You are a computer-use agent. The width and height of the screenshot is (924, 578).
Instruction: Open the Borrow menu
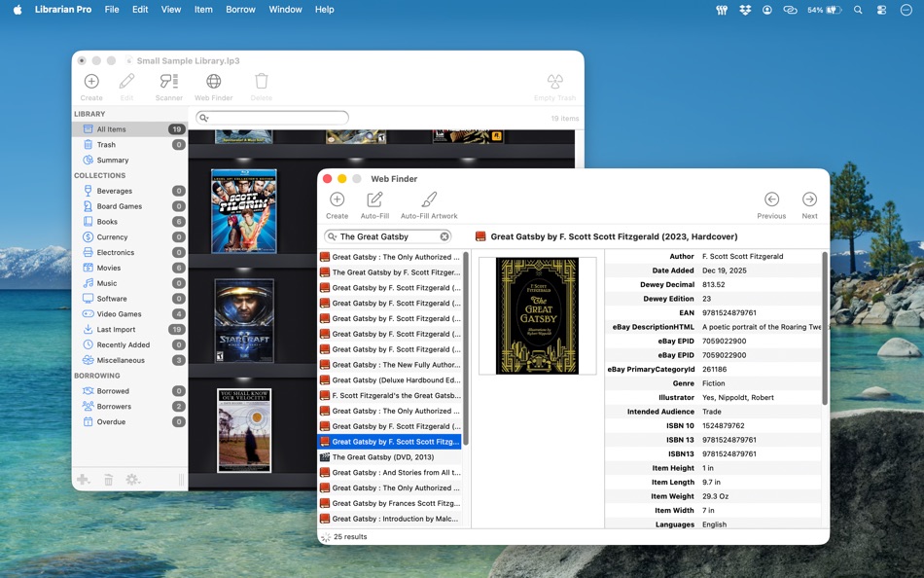click(x=240, y=9)
